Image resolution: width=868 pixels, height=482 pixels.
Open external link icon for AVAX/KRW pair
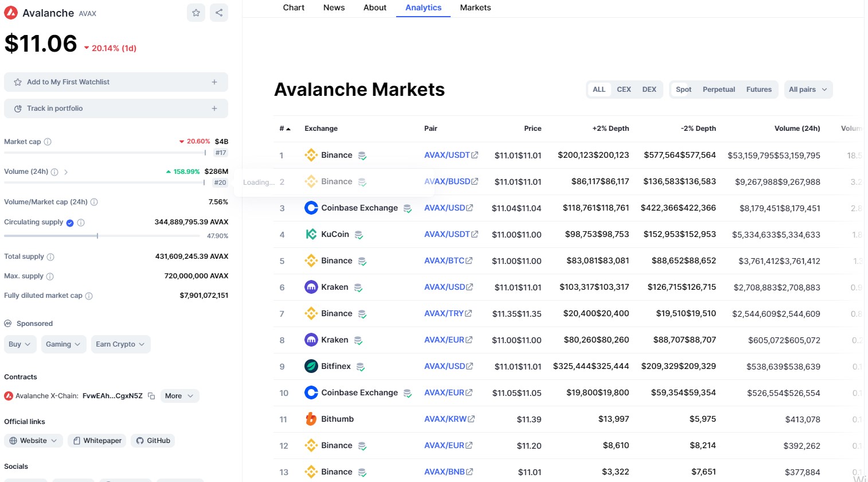pos(471,419)
